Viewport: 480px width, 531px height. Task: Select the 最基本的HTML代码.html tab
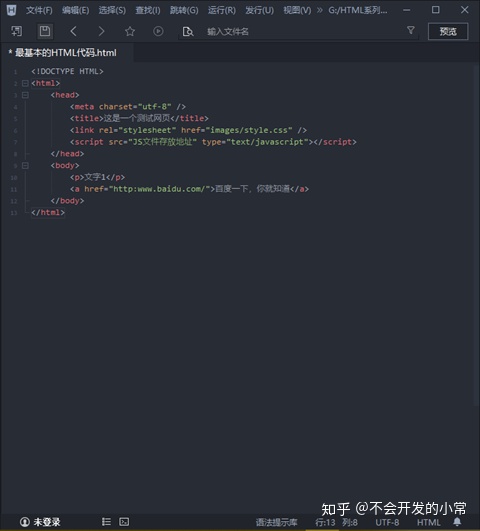pos(66,53)
